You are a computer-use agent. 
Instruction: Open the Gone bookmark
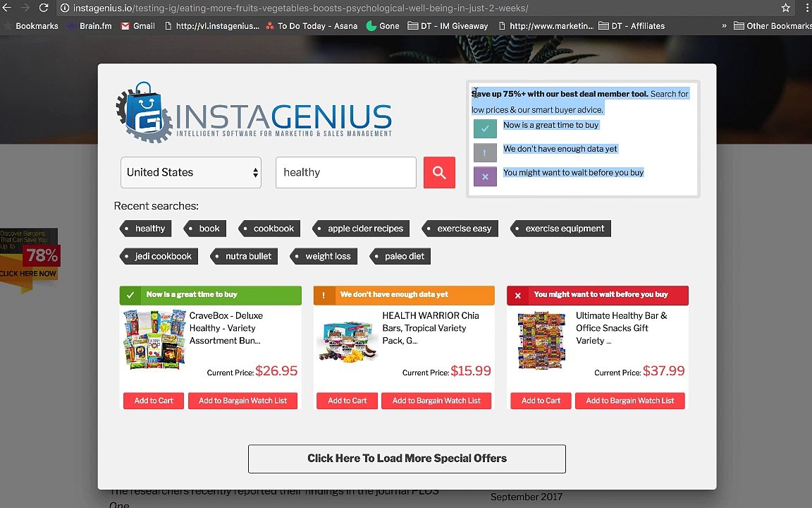[383, 26]
